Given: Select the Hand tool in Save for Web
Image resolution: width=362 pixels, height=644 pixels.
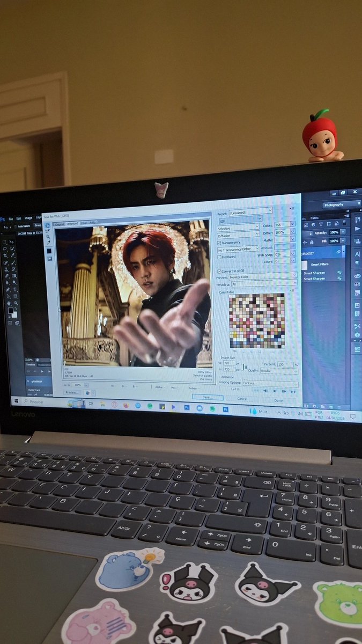Looking at the screenshot, I should tap(47, 225).
